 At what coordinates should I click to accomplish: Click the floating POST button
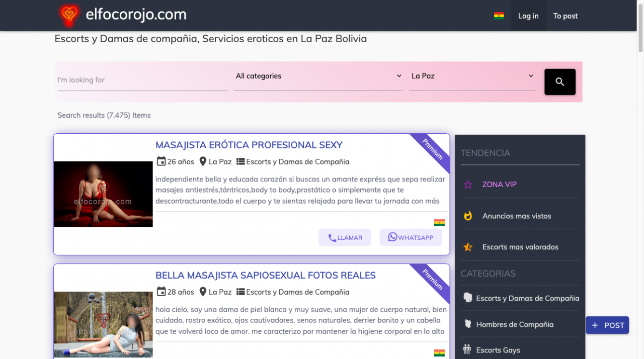[607, 325]
